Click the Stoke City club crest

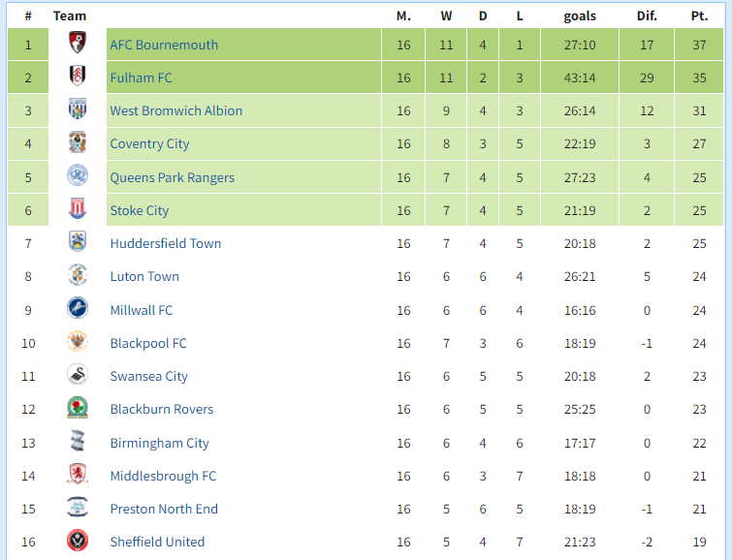78,208
